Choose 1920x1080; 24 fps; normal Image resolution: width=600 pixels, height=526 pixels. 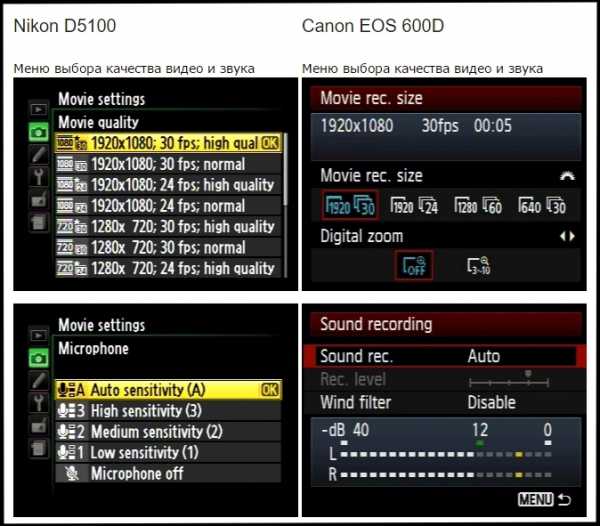point(168,206)
